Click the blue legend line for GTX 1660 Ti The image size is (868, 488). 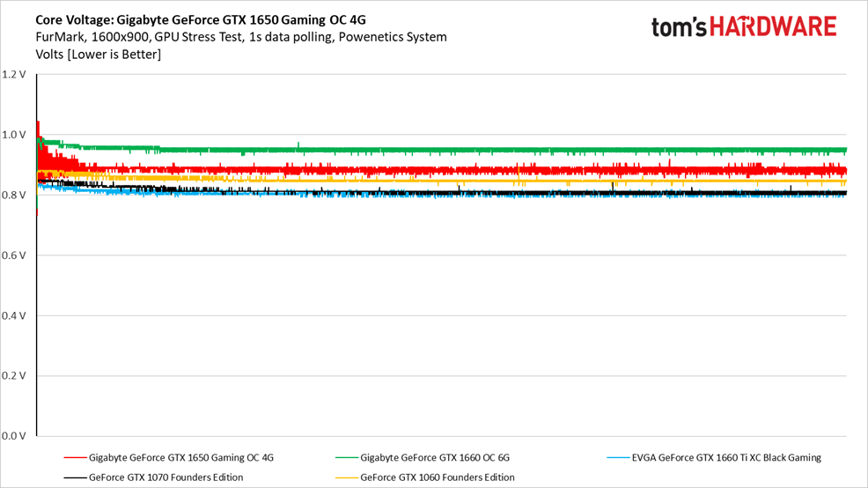click(x=618, y=457)
